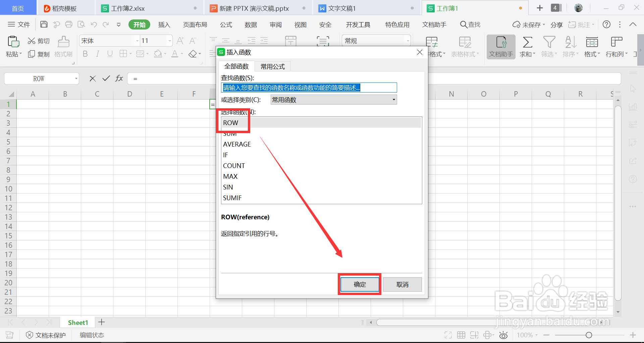Click the 分享 share button
Image resolution: width=644 pixels, height=343 pixels.
pyautogui.click(x=556, y=25)
